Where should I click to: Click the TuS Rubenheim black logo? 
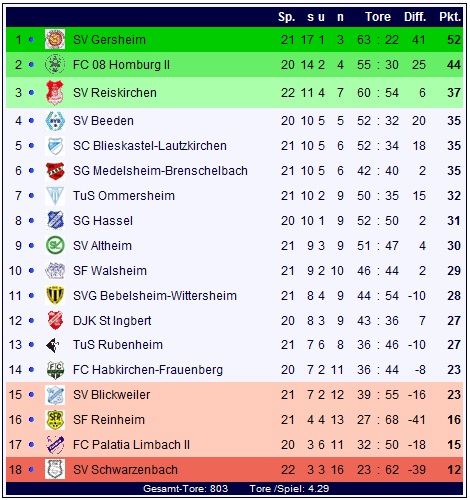click(53, 345)
